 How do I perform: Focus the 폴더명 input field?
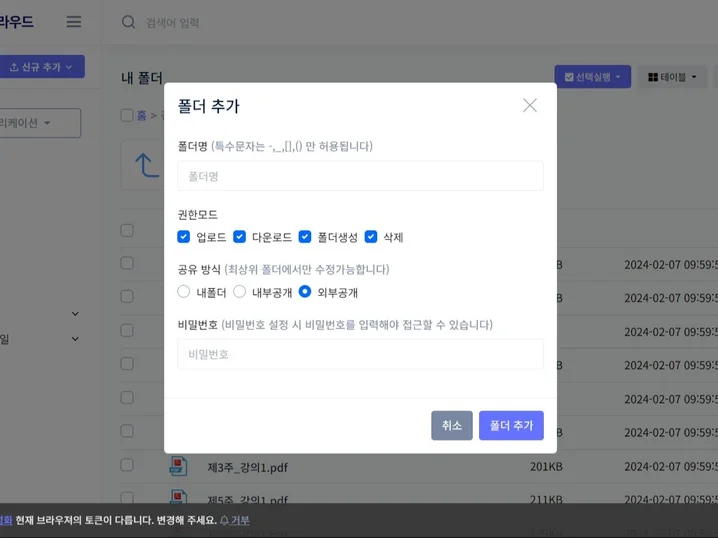click(x=360, y=176)
